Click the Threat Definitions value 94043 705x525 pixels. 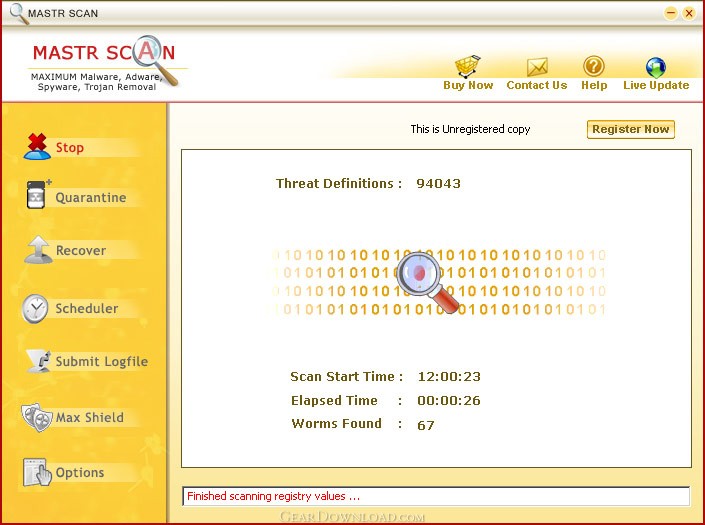click(438, 184)
